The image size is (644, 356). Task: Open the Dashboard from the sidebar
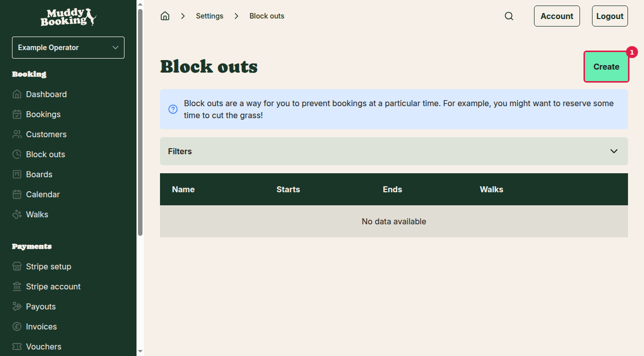coord(46,94)
